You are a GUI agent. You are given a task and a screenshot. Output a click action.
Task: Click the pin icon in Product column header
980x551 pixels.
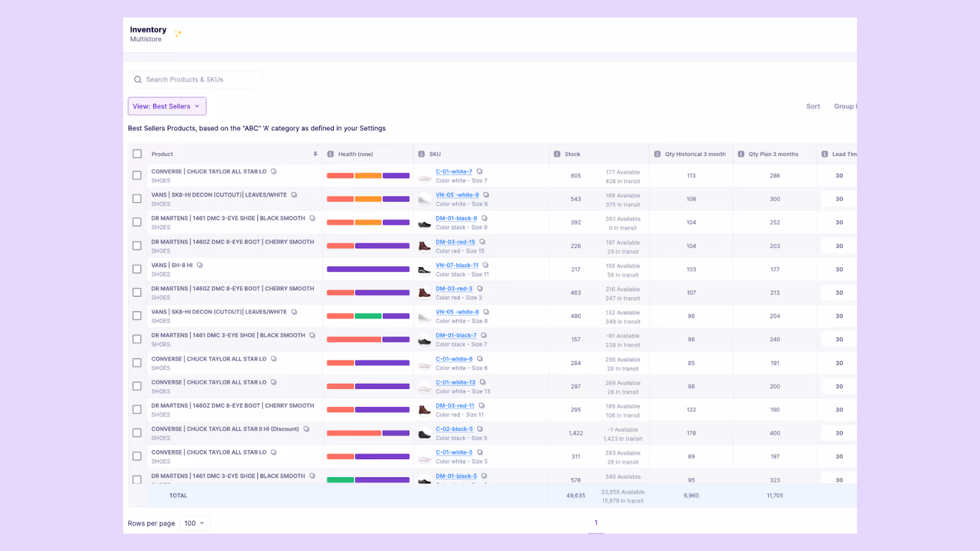coord(315,154)
